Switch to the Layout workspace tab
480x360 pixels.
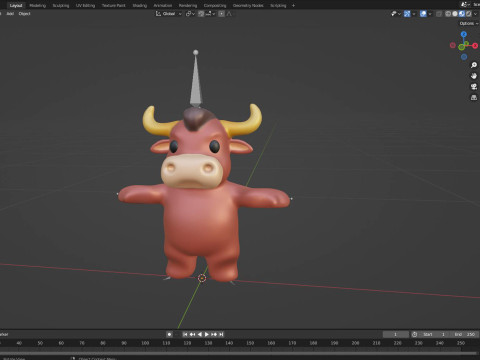[x=16, y=5]
